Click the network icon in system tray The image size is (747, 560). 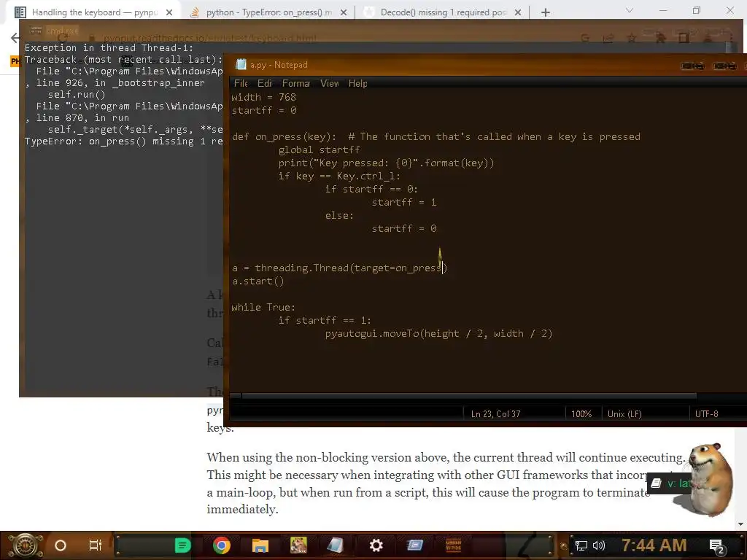(581, 545)
